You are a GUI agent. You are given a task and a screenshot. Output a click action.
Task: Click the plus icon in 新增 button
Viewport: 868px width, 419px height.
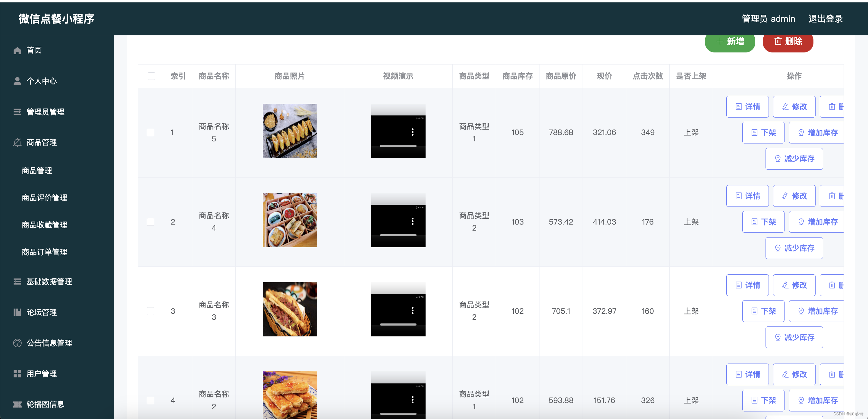720,41
